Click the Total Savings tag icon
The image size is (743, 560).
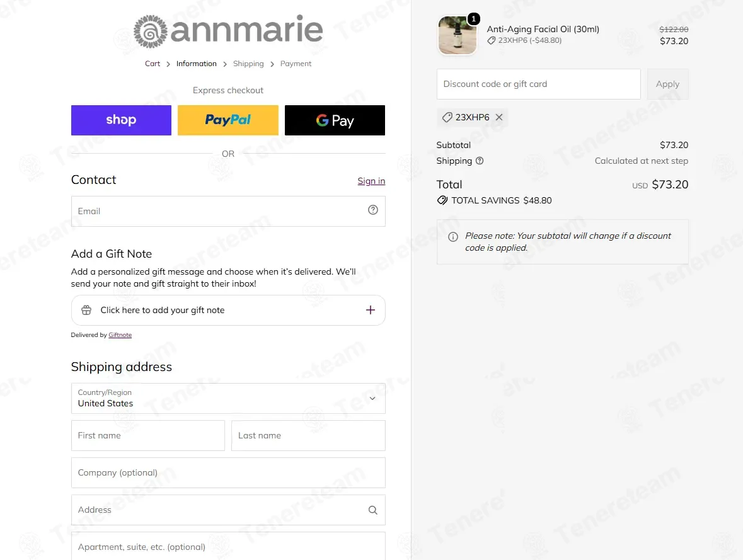442,200
